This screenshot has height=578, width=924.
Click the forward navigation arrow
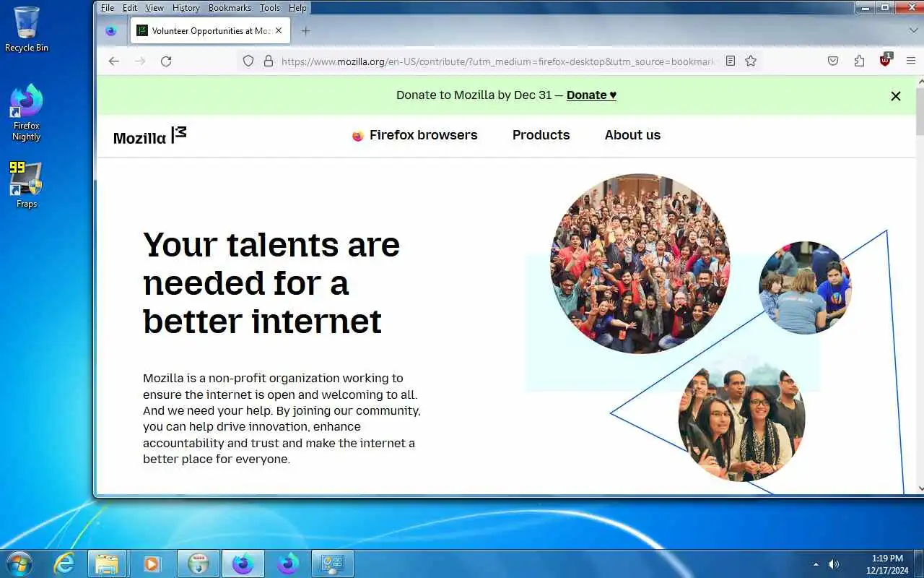pyautogui.click(x=139, y=61)
